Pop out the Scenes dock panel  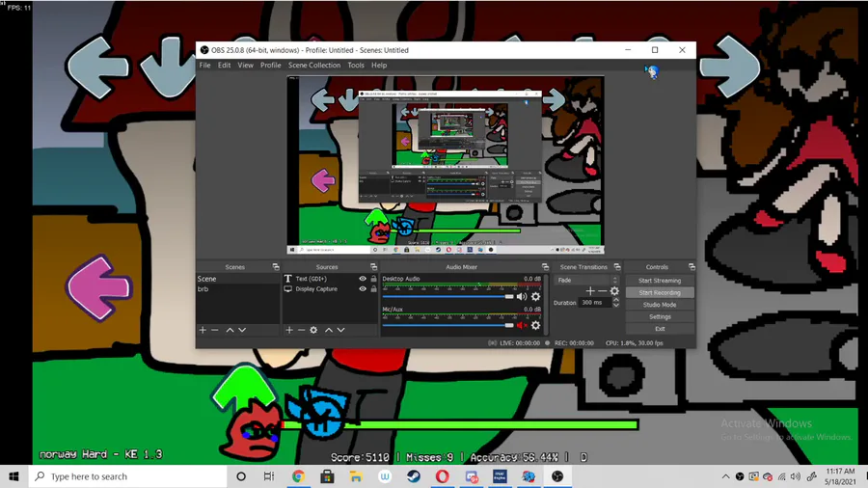point(276,267)
